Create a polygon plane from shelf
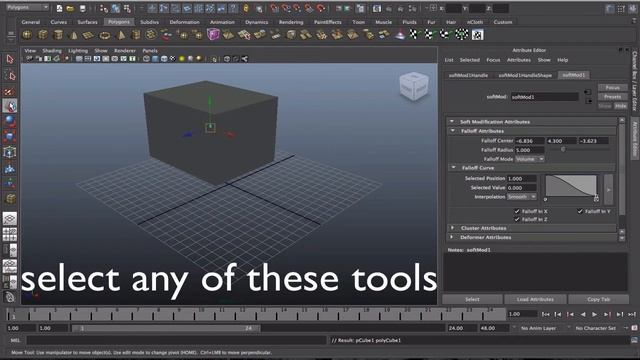Screen dimensions: 640x360 (89, 36)
